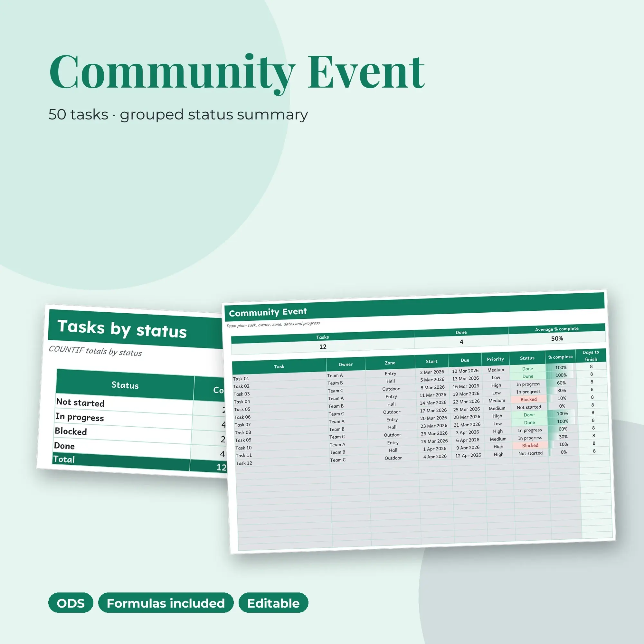This screenshot has height=644, width=644.
Task: Click the 'Task' column header
Action: tap(279, 367)
